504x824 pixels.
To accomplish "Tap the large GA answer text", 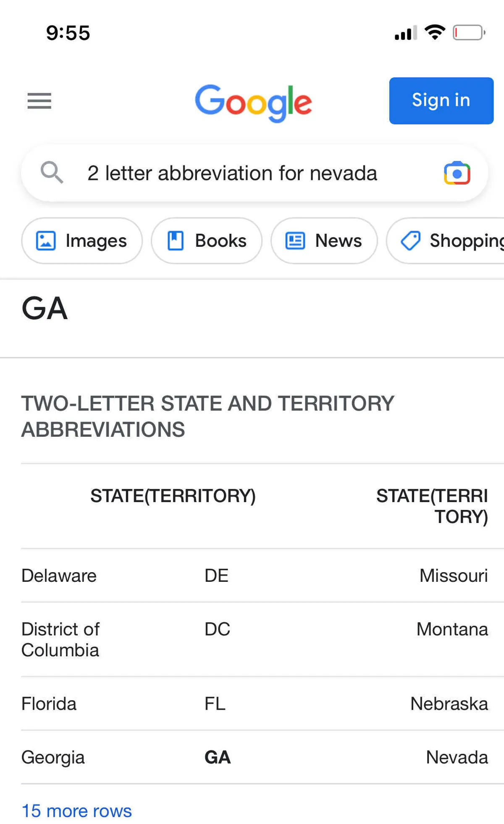I will click(x=45, y=309).
